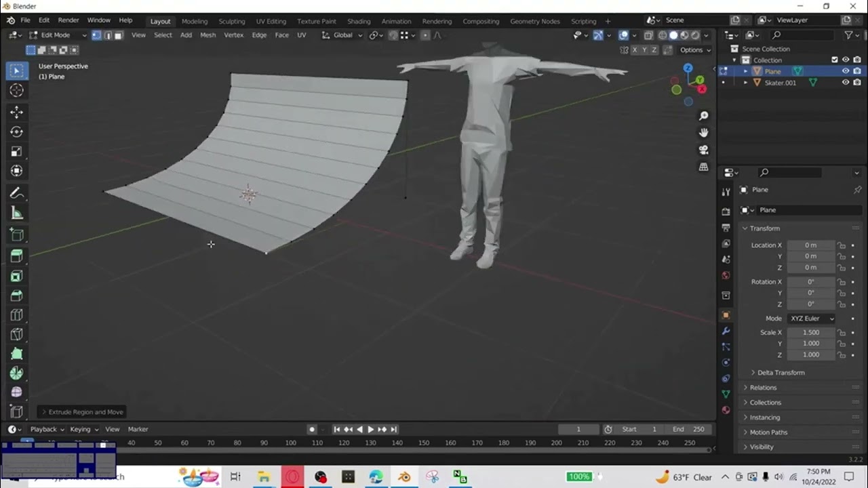
Task: Open the Keying popover
Action: [84, 429]
